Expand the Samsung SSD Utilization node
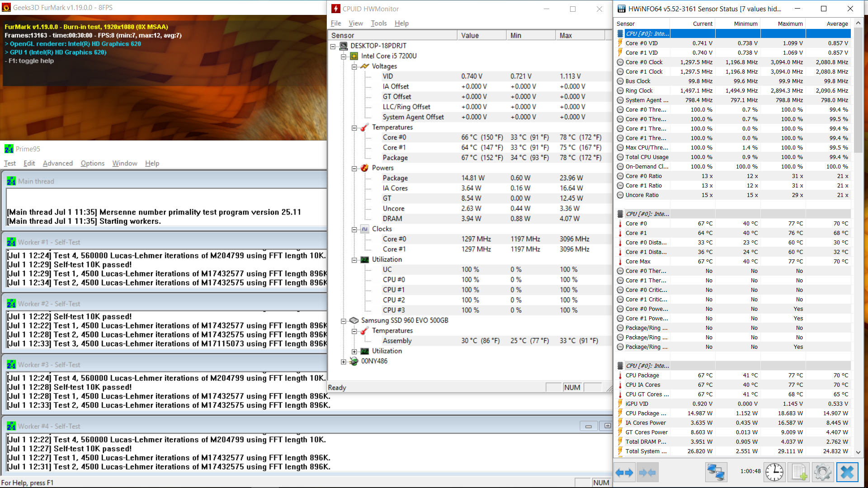Viewport: 868px width, 488px height. tap(354, 351)
